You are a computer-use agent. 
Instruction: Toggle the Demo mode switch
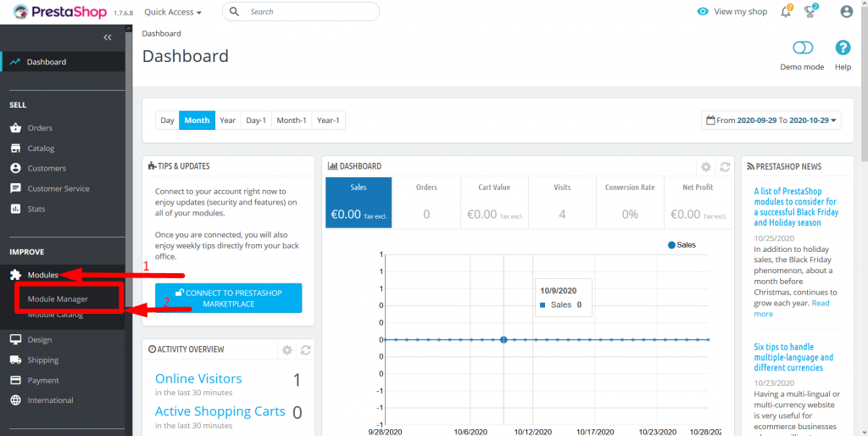coord(802,48)
